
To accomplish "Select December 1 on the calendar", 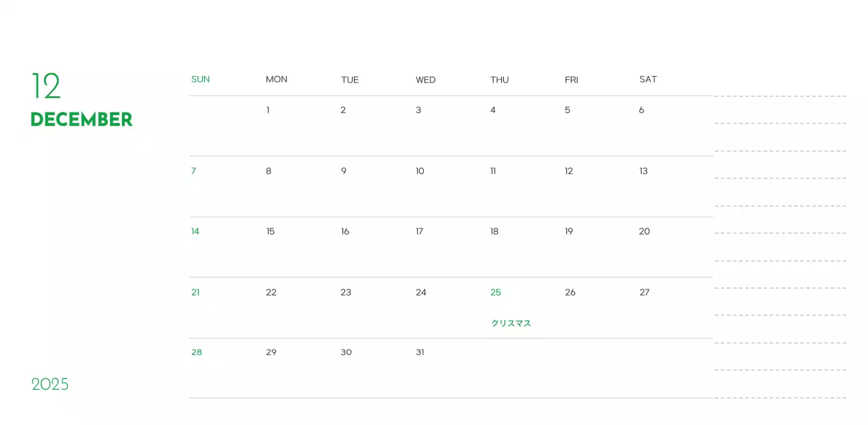I will click(x=268, y=110).
